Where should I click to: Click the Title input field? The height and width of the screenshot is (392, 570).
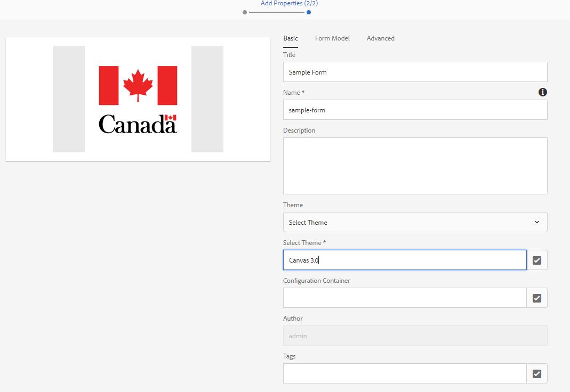415,72
